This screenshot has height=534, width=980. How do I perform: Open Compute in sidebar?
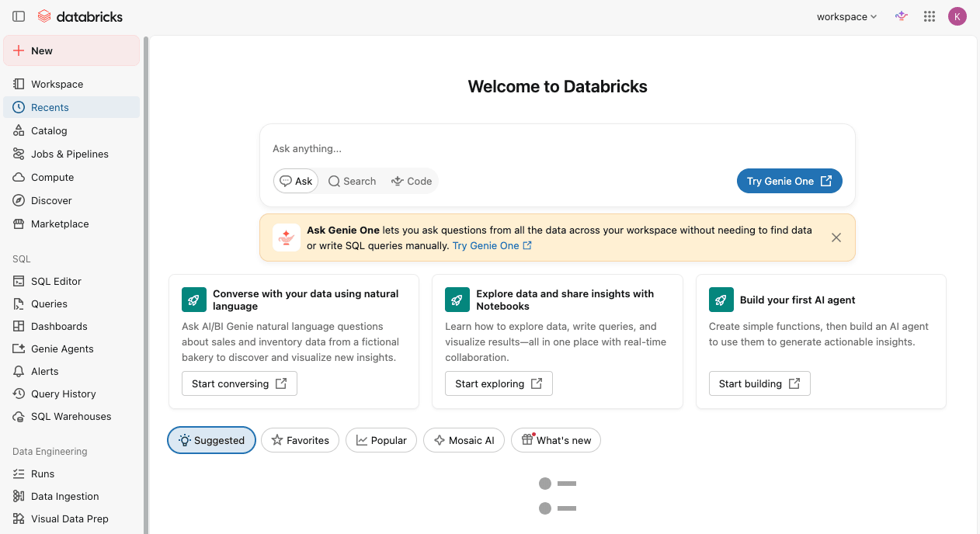coord(71,177)
